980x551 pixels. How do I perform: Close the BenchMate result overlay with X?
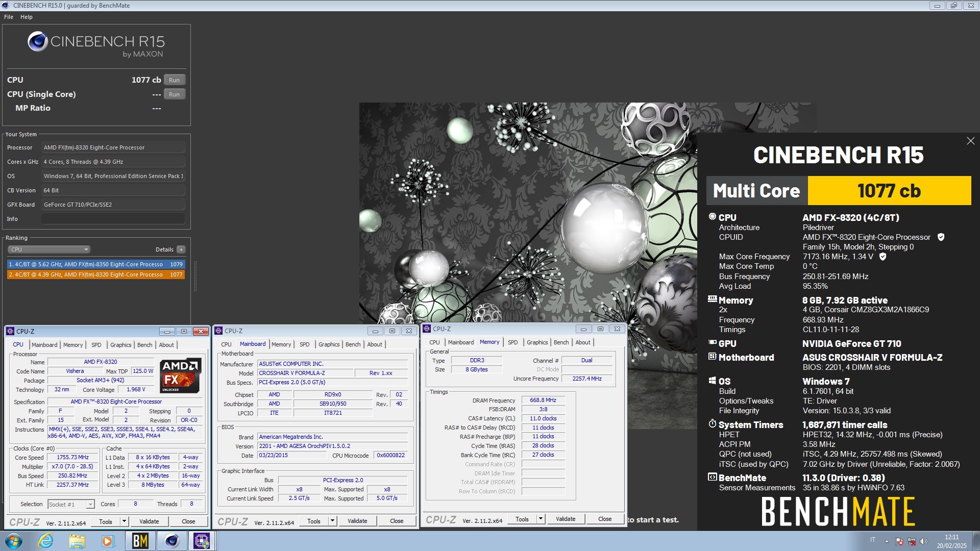[x=970, y=141]
